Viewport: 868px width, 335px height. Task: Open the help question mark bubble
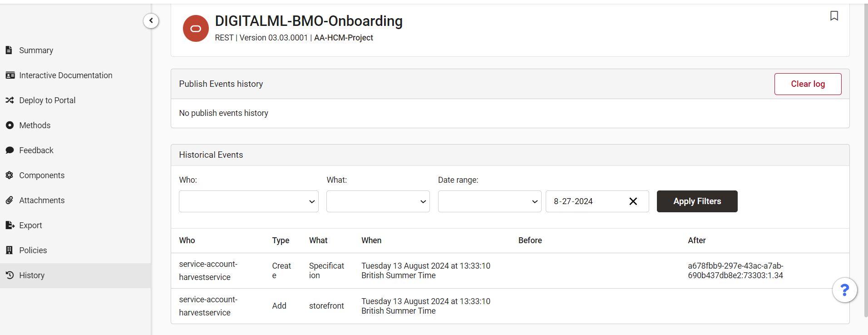click(x=844, y=290)
